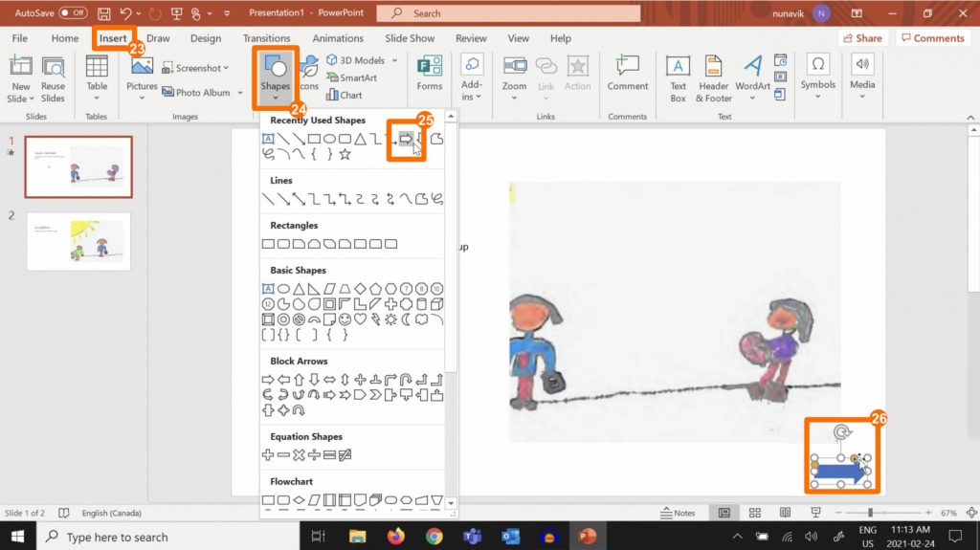Insert a Table from the ribbon
The height and width of the screenshot is (550, 980).
97,76
